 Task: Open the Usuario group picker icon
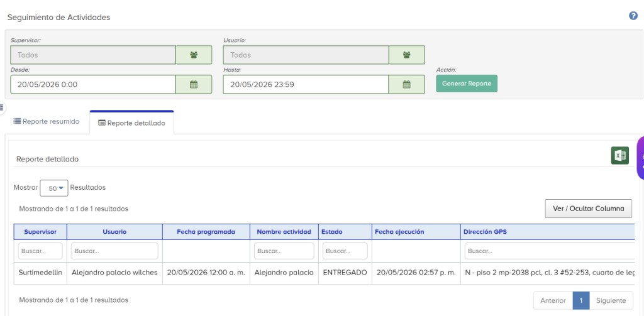tap(407, 55)
